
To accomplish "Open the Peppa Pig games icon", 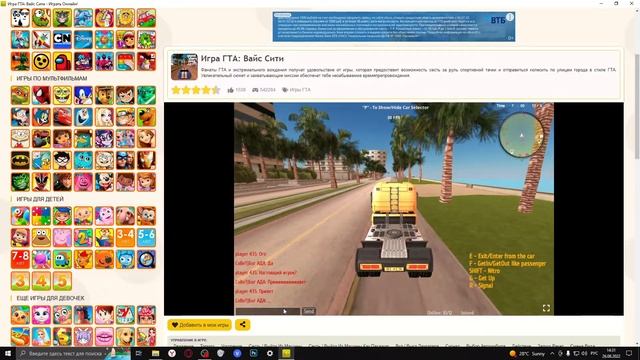I will pos(62,238).
